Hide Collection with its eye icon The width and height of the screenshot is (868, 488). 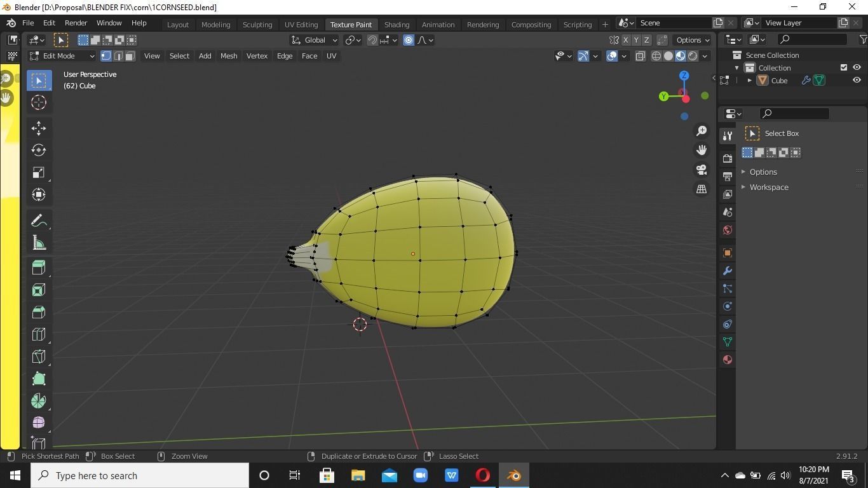[857, 67]
